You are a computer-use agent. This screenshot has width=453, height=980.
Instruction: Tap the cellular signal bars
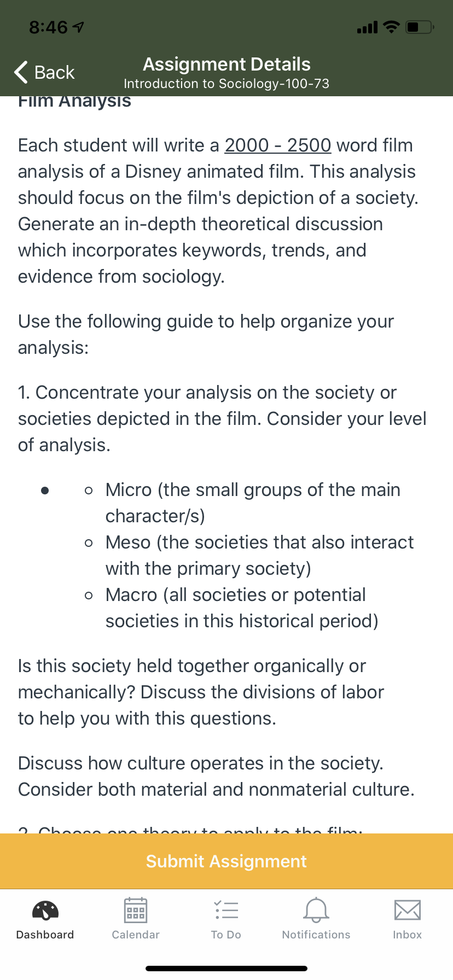367,27
